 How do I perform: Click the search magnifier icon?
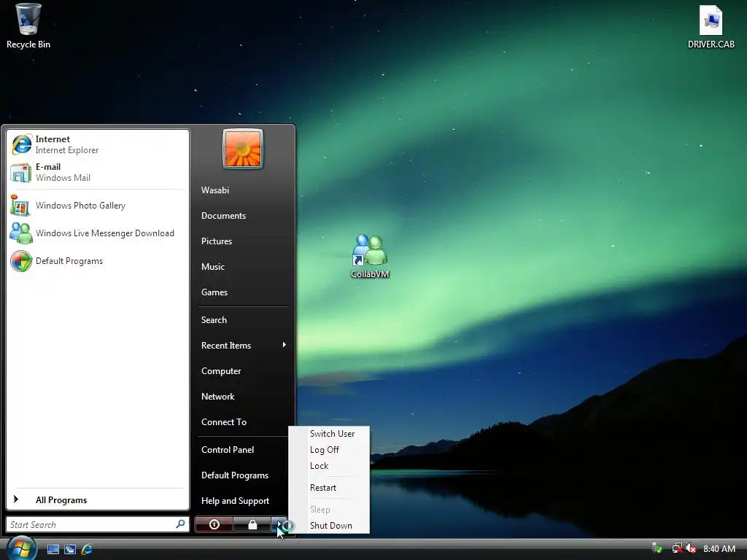[181, 524]
